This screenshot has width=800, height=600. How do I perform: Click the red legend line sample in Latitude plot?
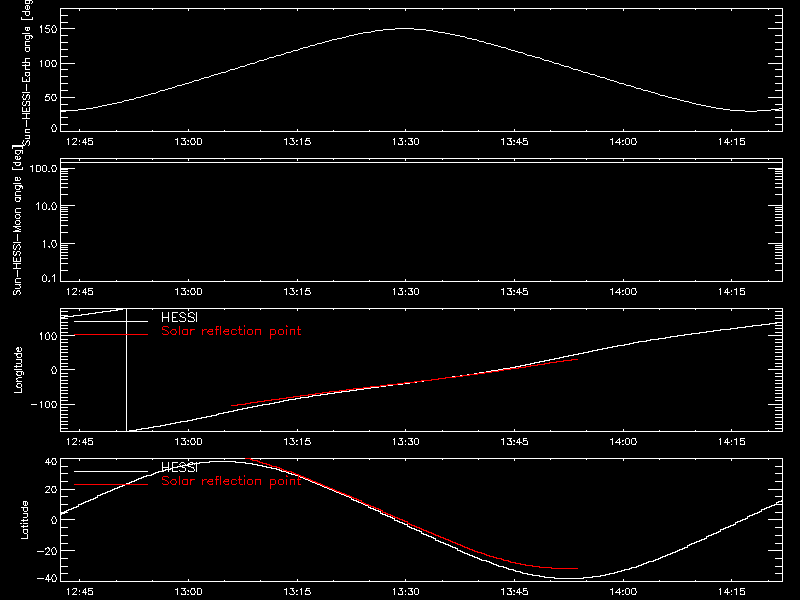click(111, 484)
